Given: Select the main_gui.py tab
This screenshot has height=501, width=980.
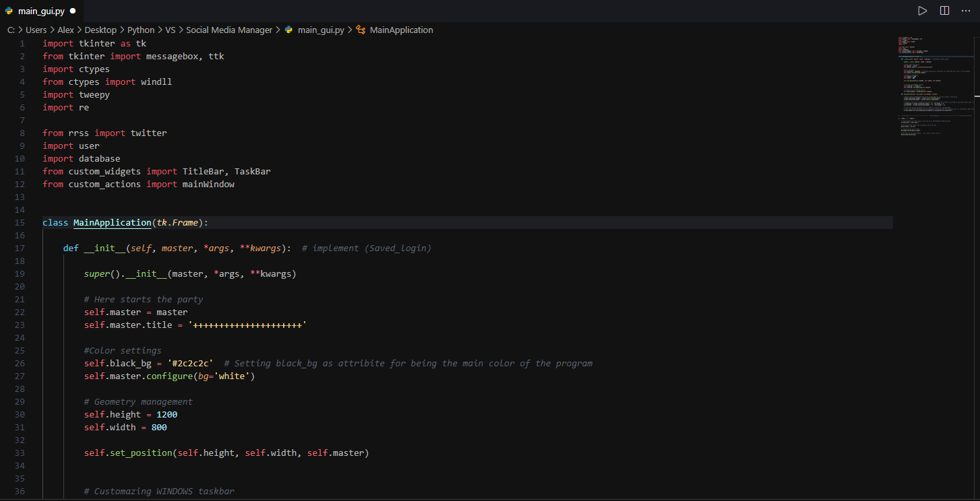Looking at the screenshot, I should [x=40, y=11].
